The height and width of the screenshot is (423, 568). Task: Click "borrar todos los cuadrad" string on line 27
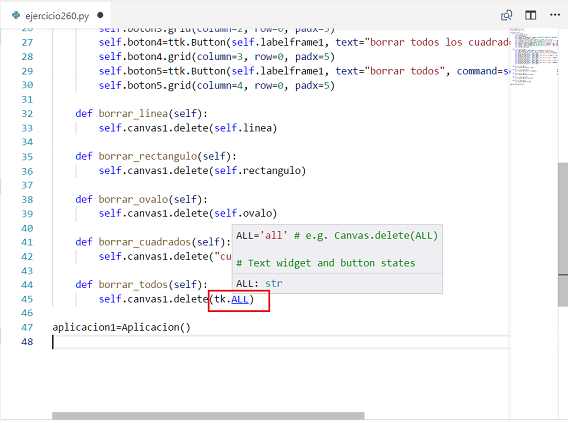(x=438, y=42)
